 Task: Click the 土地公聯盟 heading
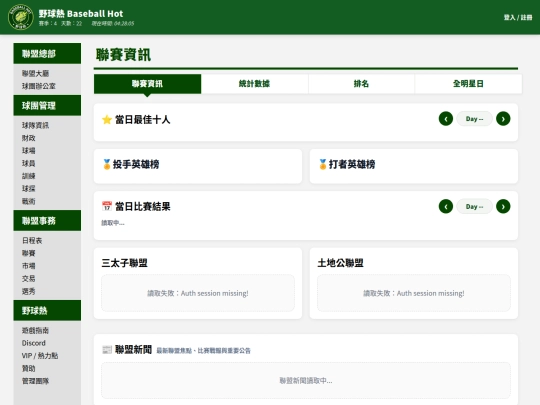340,263
